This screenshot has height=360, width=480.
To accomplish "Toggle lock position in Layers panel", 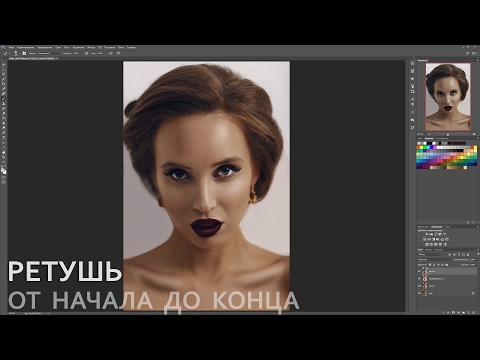I will tap(438, 265).
